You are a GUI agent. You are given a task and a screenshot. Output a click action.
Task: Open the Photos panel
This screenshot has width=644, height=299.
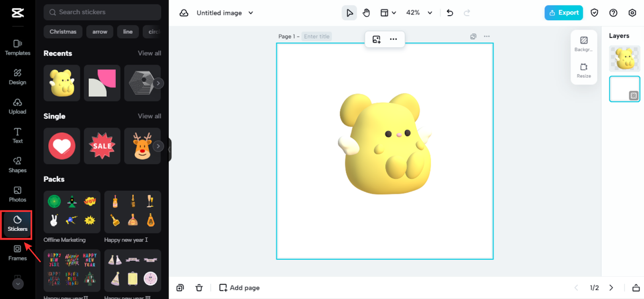click(x=18, y=194)
